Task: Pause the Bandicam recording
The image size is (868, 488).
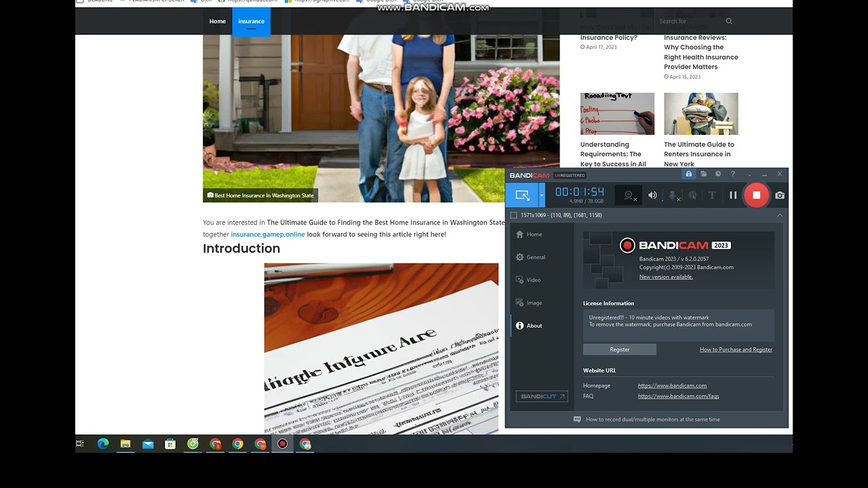Action: [733, 195]
